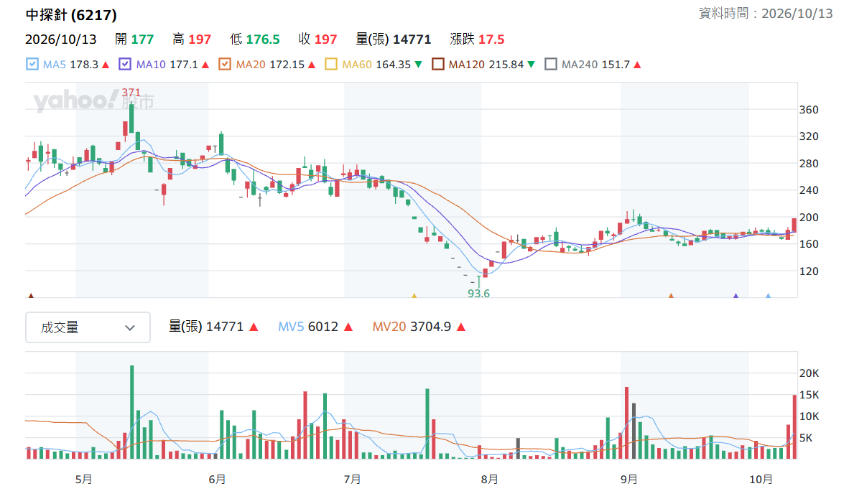Click the 資料時間：2026/10/13 timestamp

point(766,14)
